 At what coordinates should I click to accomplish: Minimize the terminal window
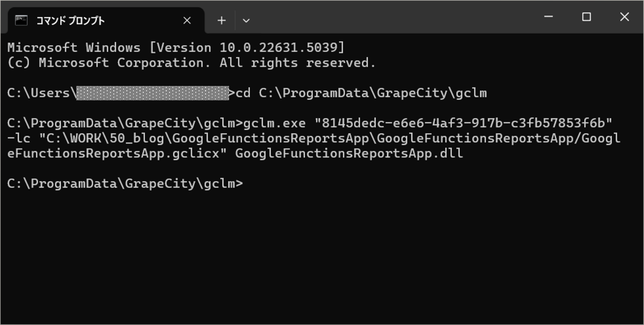pos(548,17)
